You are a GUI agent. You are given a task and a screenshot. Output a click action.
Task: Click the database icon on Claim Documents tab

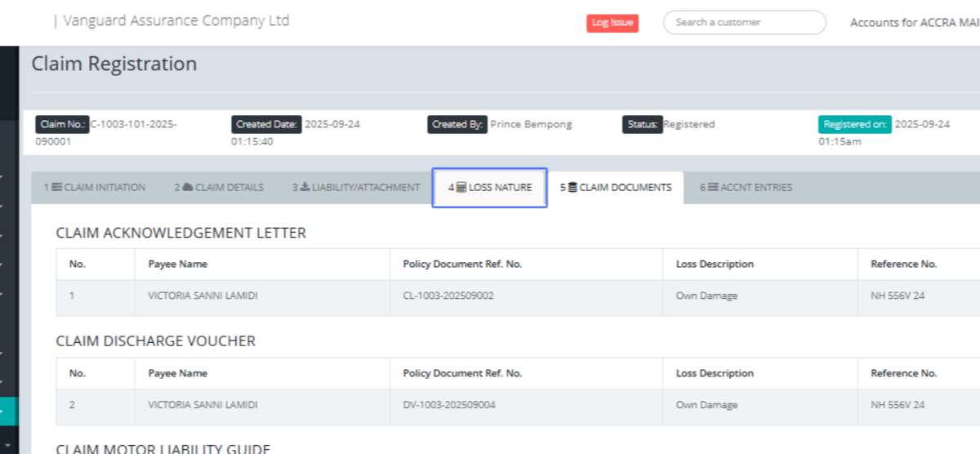[572, 188]
